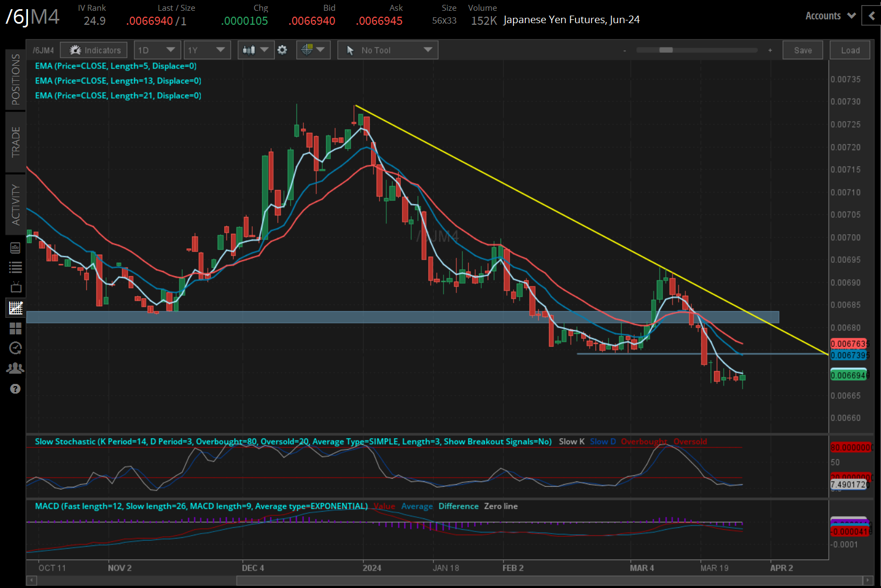Image resolution: width=881 pixels, height=588 pixels.
Task: Open the crosshair cursor mode dropdown
Action: [313, 50]
